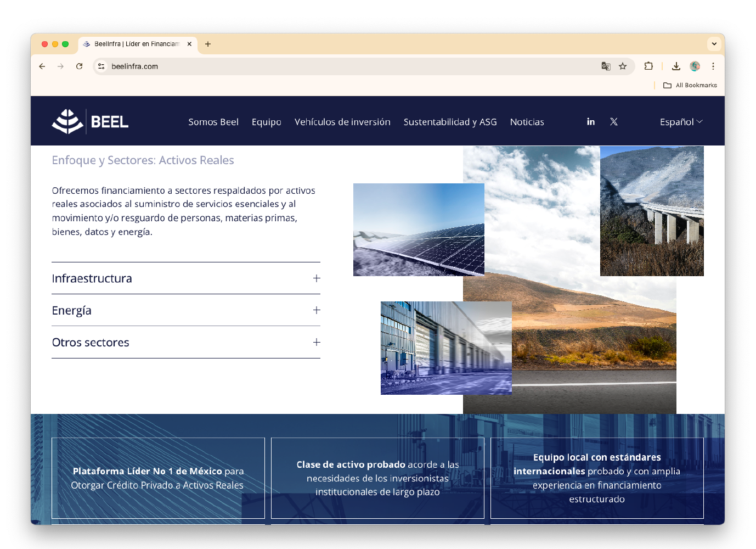Expand the Infraestructura section
Viewport: 756px width, 549px height.
(186, 278)
